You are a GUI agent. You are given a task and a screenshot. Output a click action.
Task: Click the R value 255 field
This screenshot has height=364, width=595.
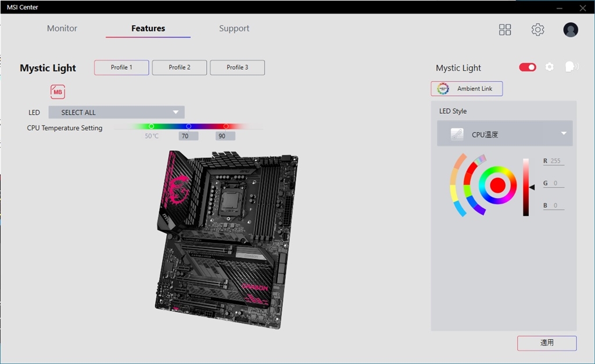coord(554,161)
